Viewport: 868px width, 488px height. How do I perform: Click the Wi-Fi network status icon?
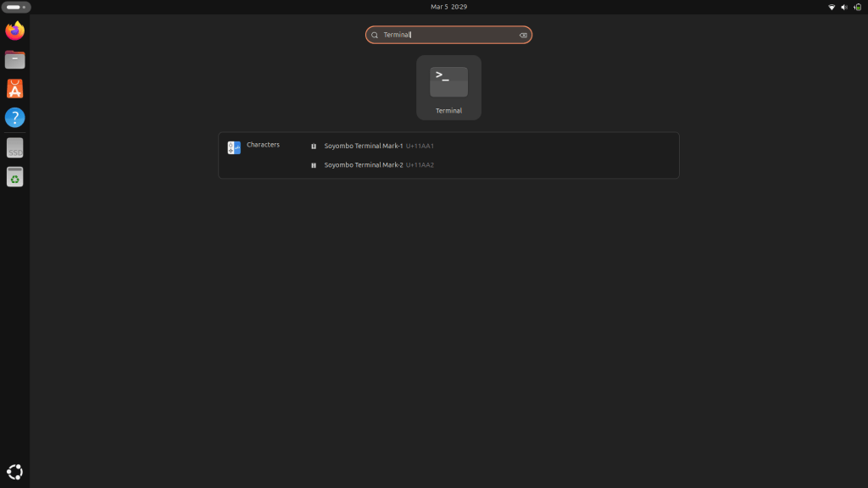coord(832,7)
